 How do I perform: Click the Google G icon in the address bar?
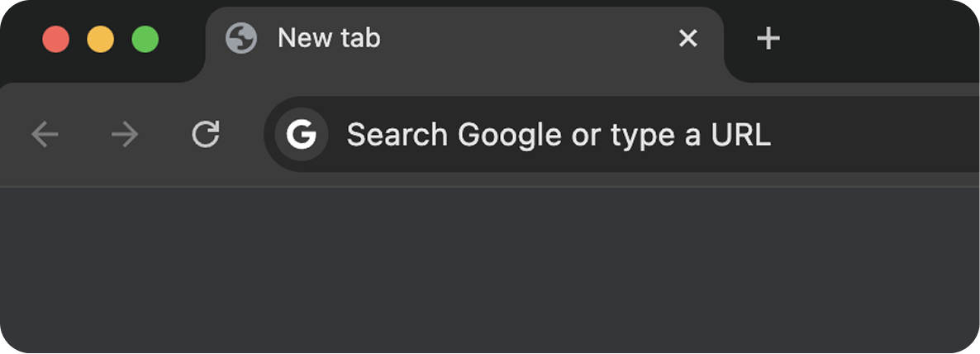[x=301, y=134]
